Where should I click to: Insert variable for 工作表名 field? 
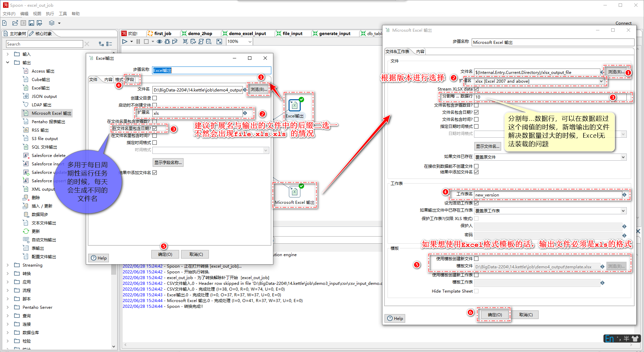(624, 195)
